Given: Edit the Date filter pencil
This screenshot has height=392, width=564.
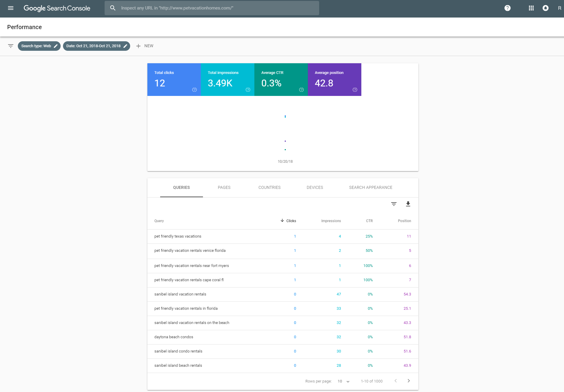Looking at the screenshot, I should click(x=125, y=46).
